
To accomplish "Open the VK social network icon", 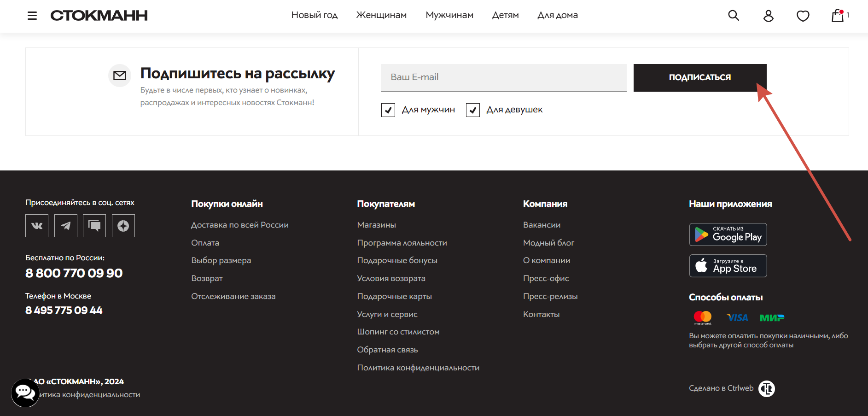I will coord(37,226).
